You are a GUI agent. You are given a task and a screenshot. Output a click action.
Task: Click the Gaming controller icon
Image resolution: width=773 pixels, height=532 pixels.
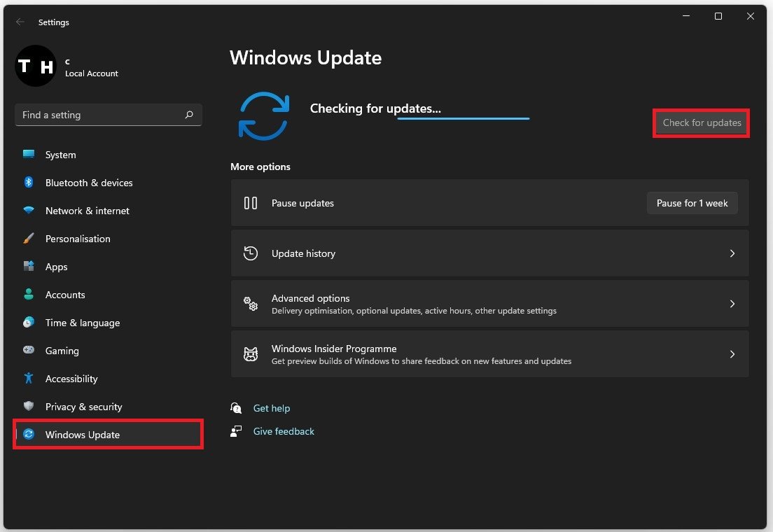pos(29,350)
